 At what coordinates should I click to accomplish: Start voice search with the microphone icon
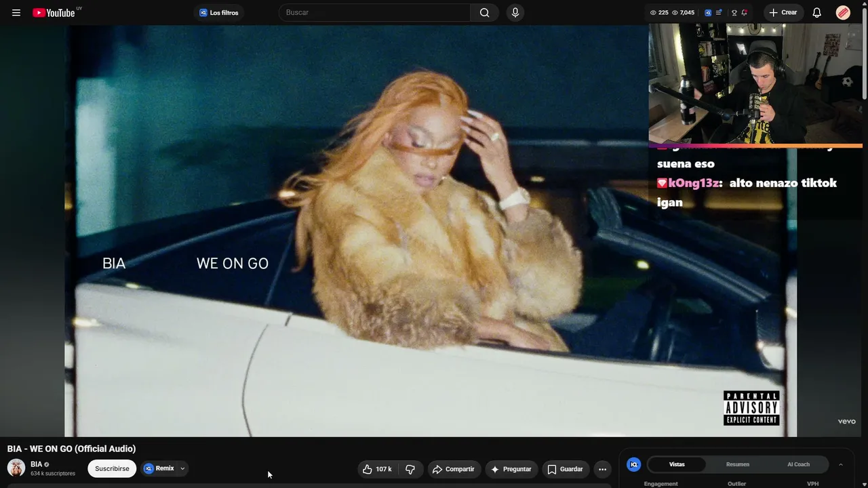point(515,13)
